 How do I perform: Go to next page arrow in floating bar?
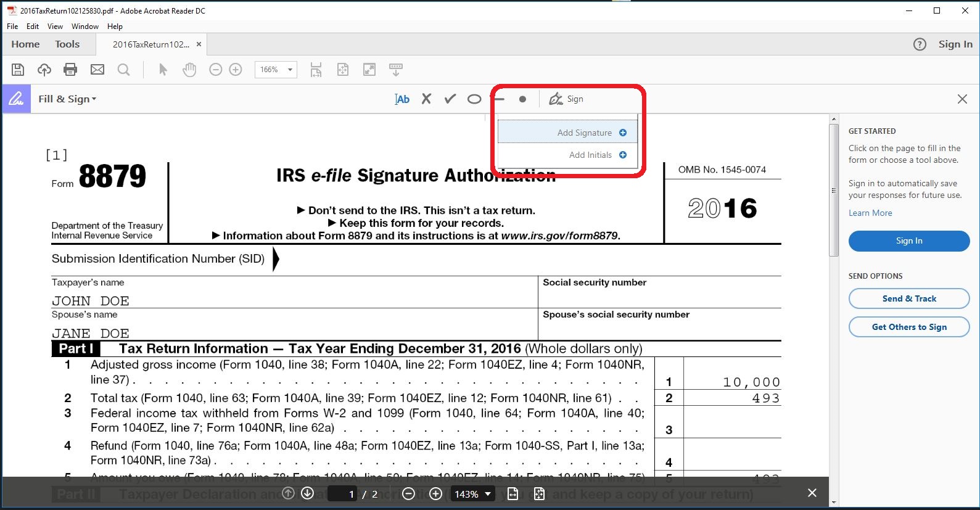(307, 493)
